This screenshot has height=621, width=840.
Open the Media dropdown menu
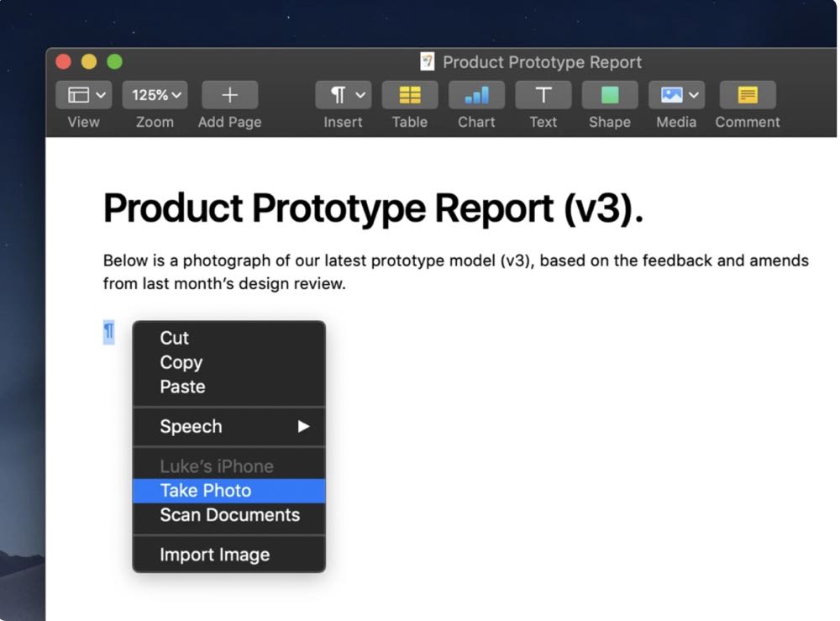(x=676, y=95)
